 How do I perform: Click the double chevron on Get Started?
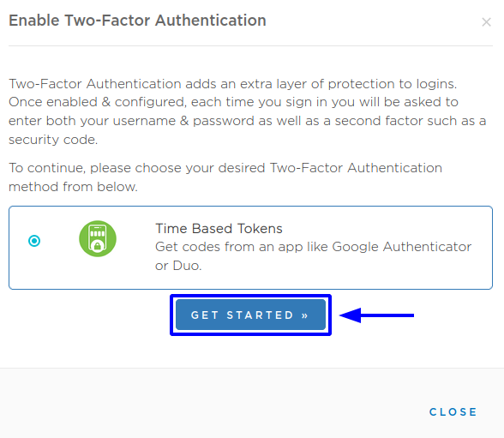coord(305,315)
